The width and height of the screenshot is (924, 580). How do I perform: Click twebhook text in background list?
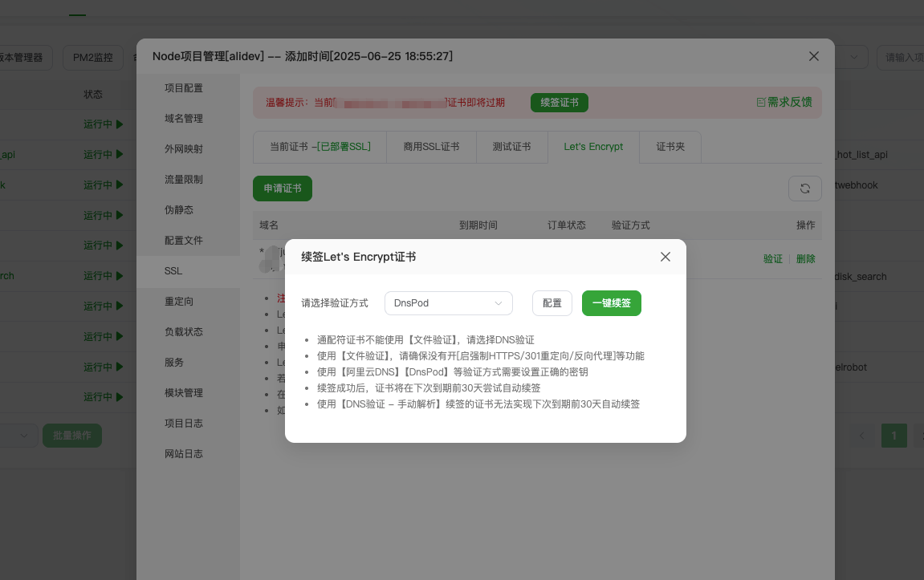click(857, 185)
